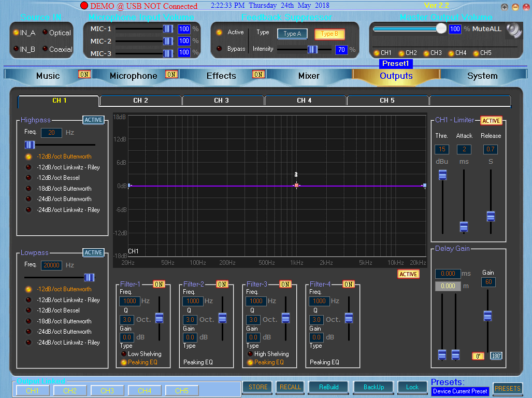This screenshot has height=398, width=532.
Task: Open the Mixer tab
Action: click(309, 76)
